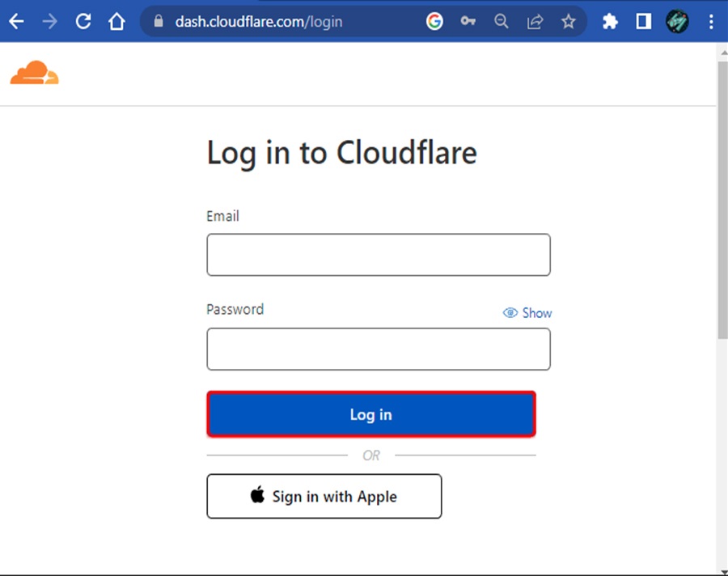The width and height of the screenshot is (728, 576).
Task: Open the zoom magnifier icon
Action: (x=502, y=22)
